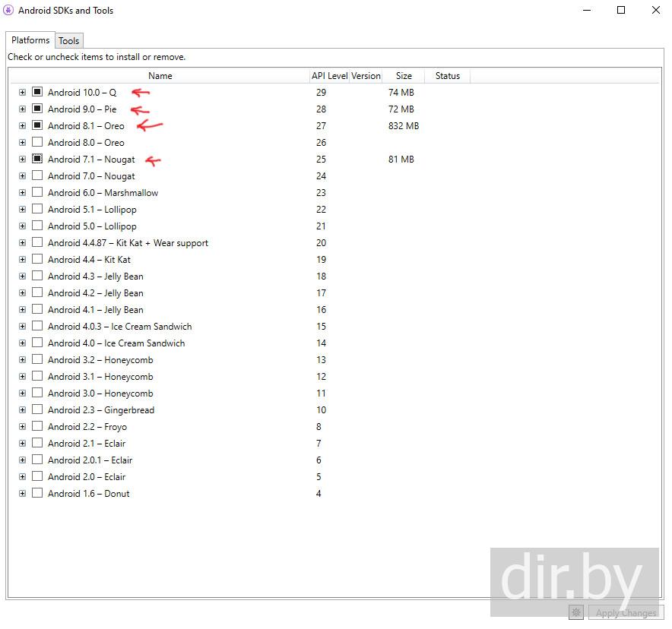Tick the Android 5.1 – Lollipop checkbox
The width and height of the screenshot is (672, 629).
37,208
